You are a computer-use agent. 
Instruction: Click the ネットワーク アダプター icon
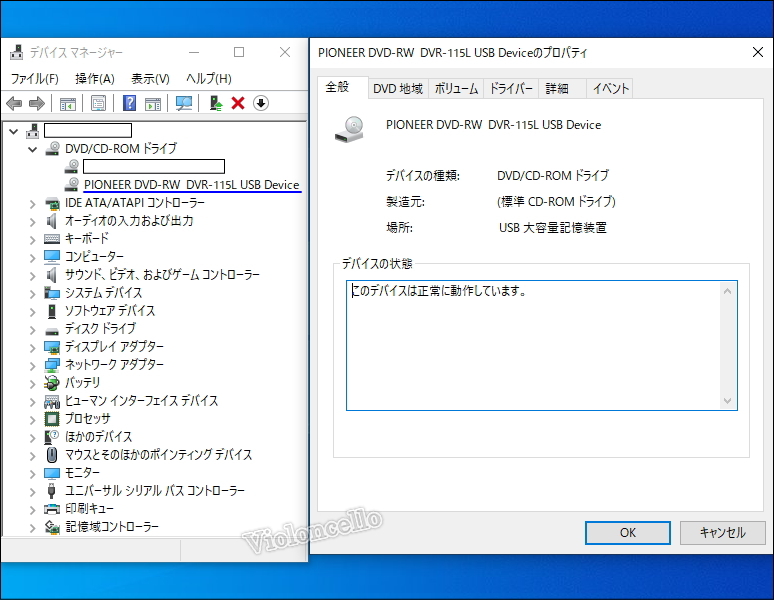point(52,365)
